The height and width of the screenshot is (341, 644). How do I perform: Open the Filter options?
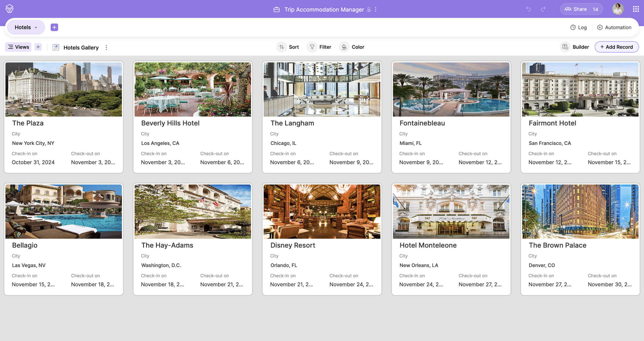320,47
